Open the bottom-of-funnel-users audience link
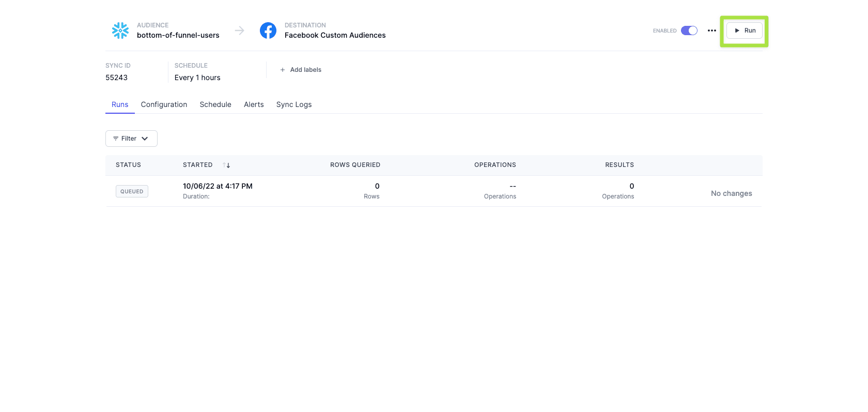The height and width of the screenshot is (412, 868). tap(178, 35)
